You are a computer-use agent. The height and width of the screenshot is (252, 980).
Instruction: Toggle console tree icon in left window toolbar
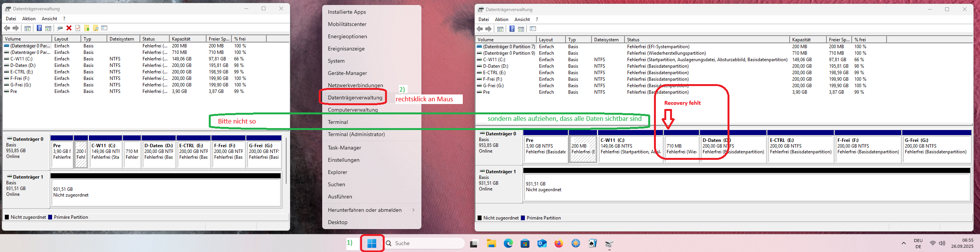tap(28, 28)
